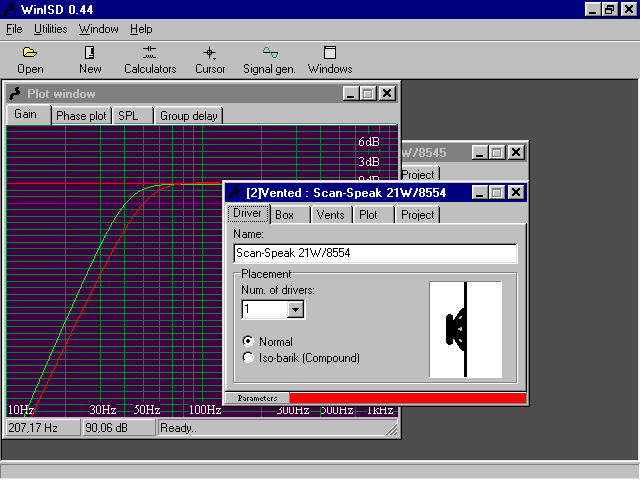Image resolution: width=640 pixels, height=480 pixels.
Task: Click the 50Hz axis label
Action: 147,409
